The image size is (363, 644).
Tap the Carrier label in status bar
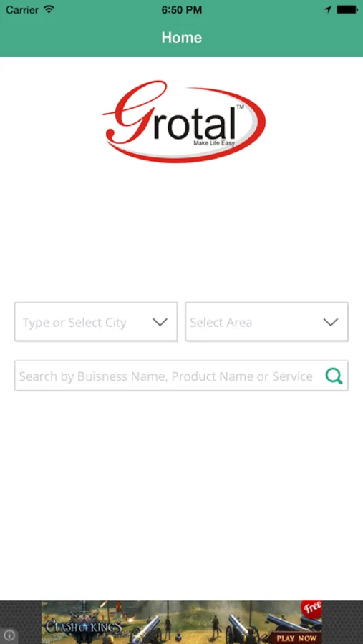(22, 10)
